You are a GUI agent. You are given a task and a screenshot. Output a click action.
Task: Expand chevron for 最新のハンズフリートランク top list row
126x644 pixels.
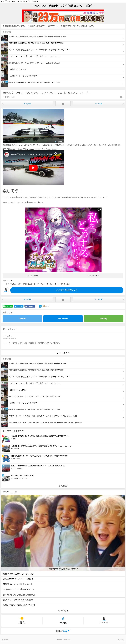point(123,65)
